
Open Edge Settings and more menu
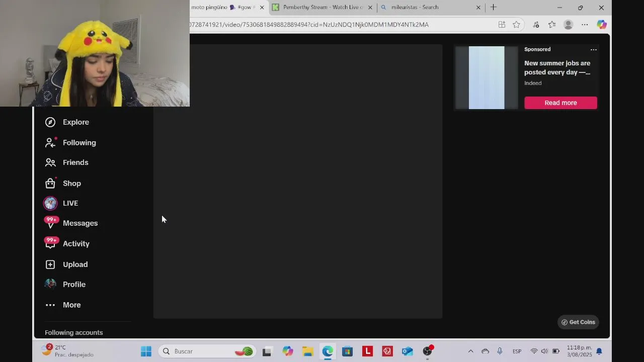585,25
